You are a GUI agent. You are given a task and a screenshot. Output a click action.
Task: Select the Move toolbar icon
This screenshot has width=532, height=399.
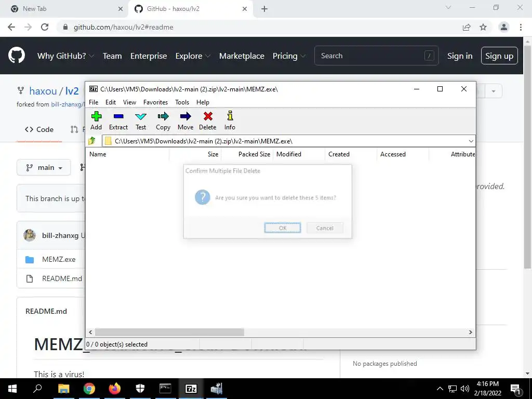(185, 121)
